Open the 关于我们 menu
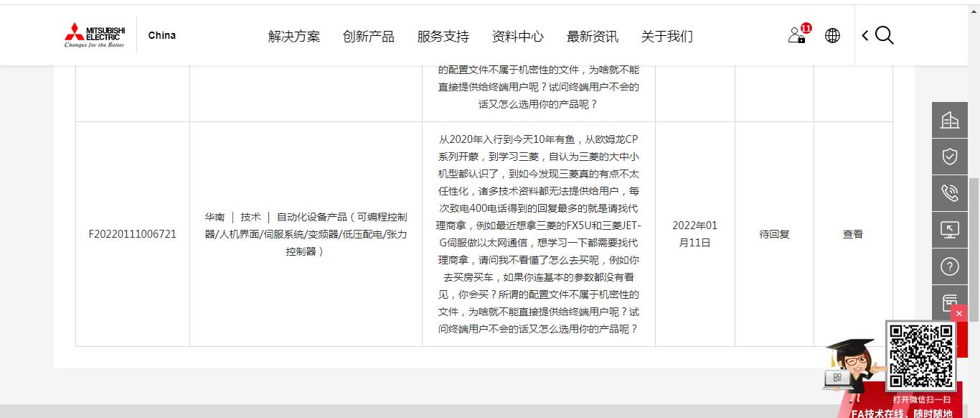980x418 pixels. point(667,37)
